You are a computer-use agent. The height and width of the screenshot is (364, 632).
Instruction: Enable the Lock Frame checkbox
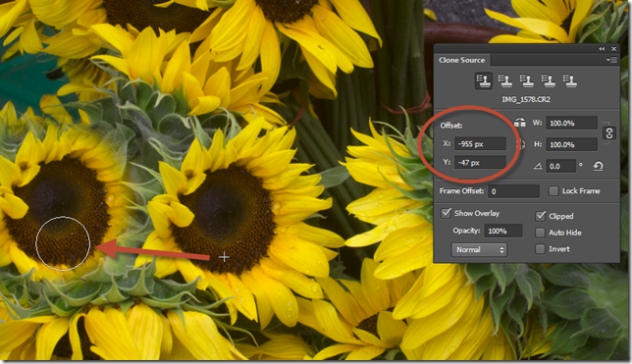click(553, 190)
